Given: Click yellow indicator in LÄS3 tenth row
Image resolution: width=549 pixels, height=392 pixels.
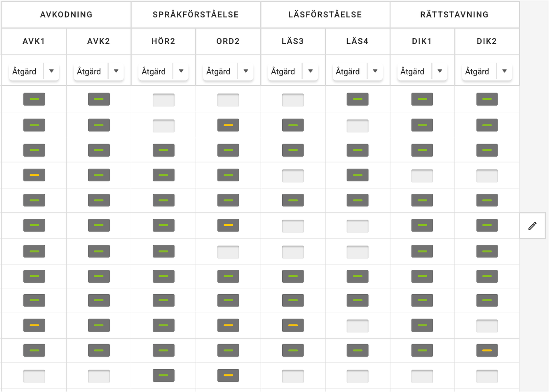Looking at the screenshot, I should pyautogui.click(x=293, y=325).
